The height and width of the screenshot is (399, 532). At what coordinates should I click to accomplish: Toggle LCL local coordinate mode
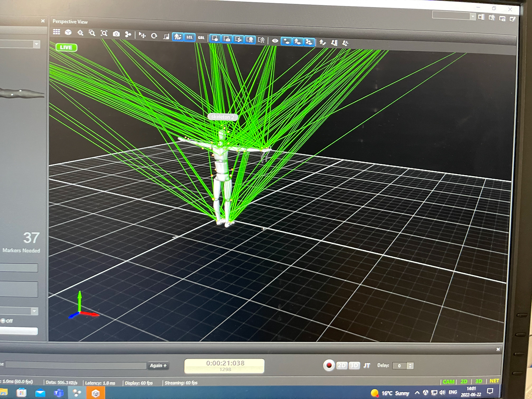tap(190, 37)
